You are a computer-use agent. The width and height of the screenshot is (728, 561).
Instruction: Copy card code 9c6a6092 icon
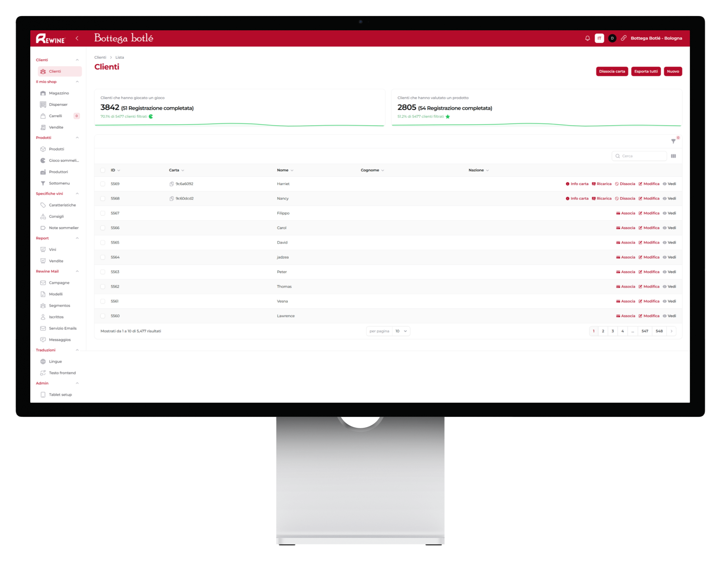tap(172, 184)
